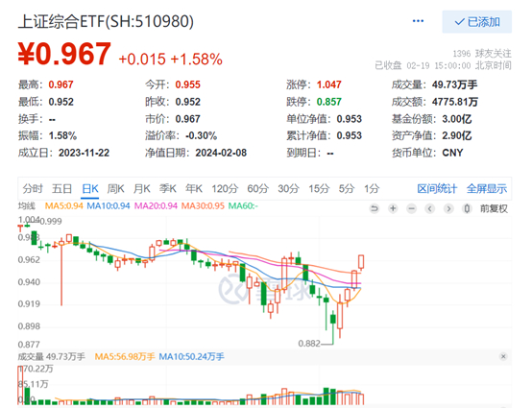
Task: Click 全屏显示 fullscreen link
Action: pos(487,188)
